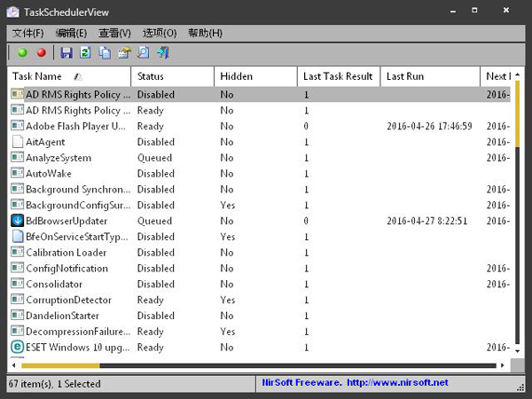Open the 查看(V) menu
Screen dimensions: 532x399
(x=114, y=34)
